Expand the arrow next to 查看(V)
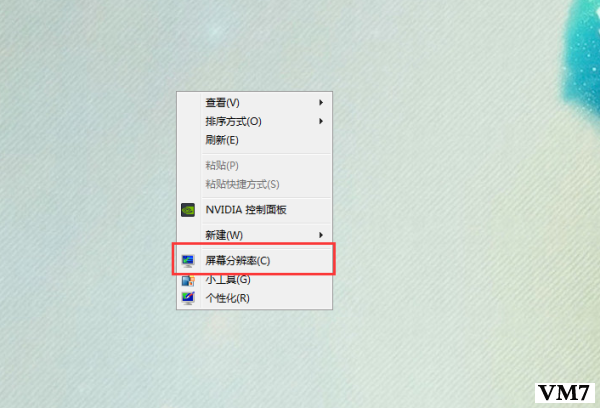The image size is (600, 408). click(321, 103)
